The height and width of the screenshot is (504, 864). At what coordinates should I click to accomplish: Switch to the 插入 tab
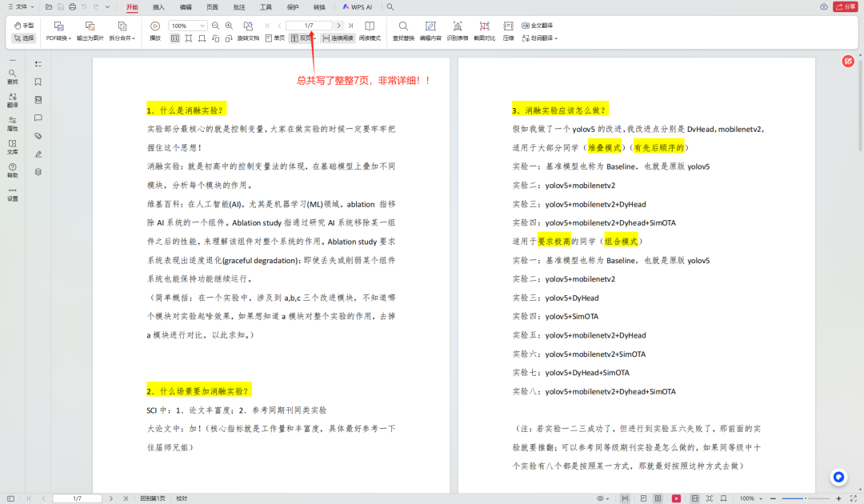158,7
